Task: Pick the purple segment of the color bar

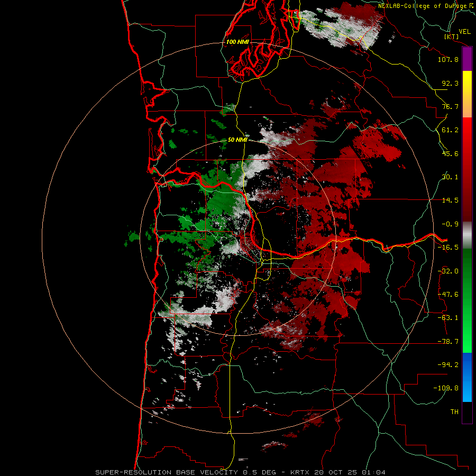Action: click(467, 59)
